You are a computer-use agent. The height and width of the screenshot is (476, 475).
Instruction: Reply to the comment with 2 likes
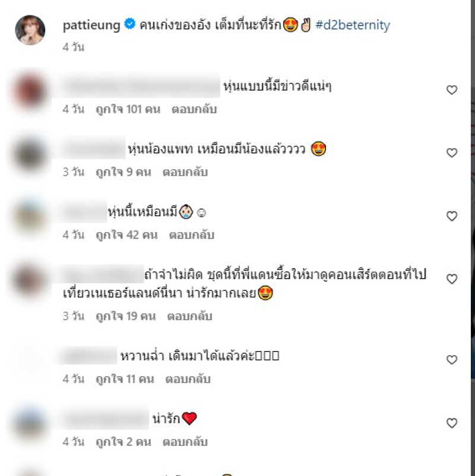pos(185,442)
